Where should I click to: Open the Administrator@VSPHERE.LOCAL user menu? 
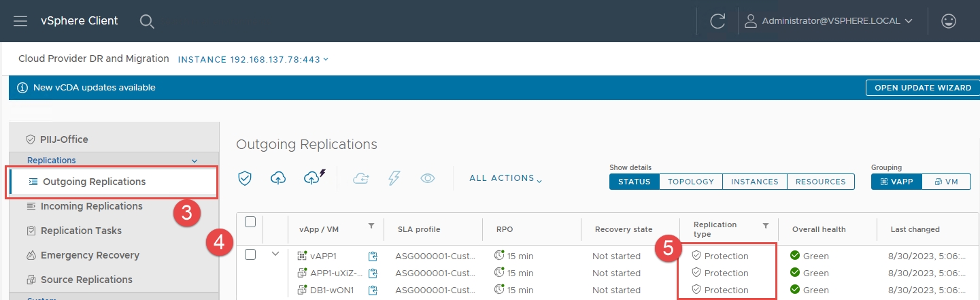829,21
